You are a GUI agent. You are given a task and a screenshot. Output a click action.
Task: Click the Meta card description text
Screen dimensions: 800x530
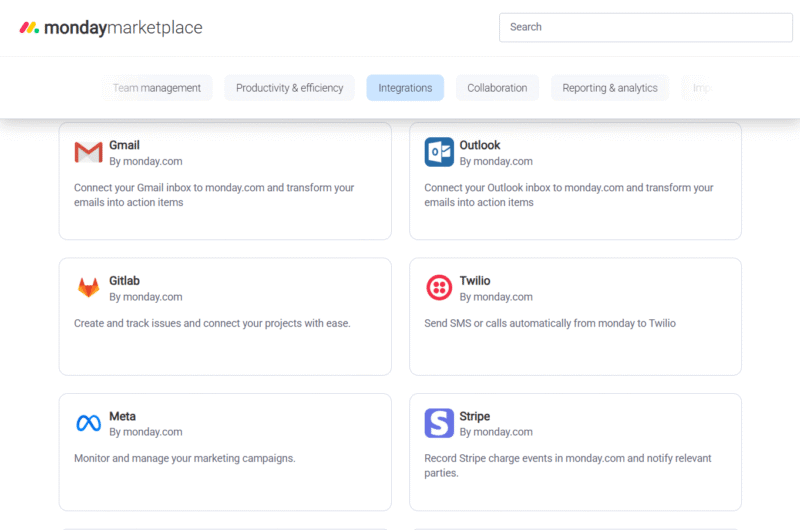pos(185,458)
